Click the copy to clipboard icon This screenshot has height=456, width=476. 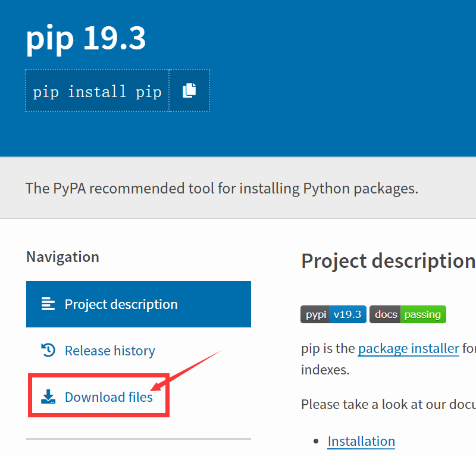(189, 90)
